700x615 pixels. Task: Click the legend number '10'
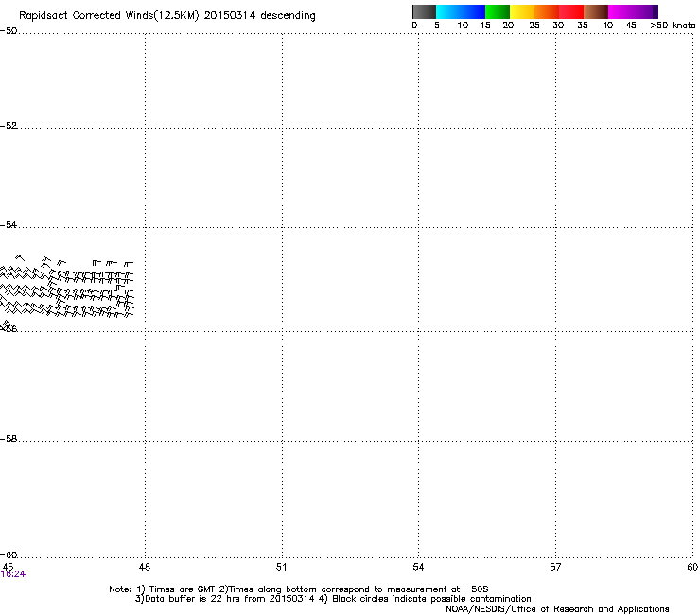coord(463,26)
